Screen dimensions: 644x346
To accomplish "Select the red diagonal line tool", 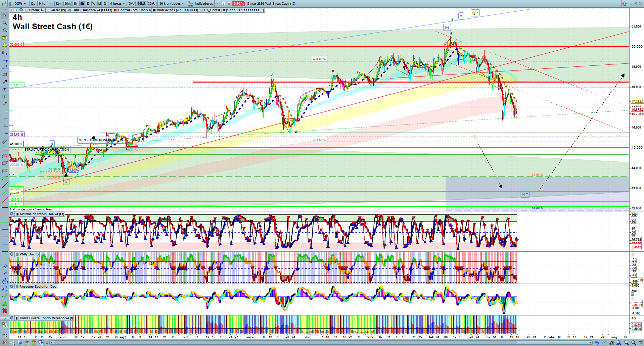I will click(x=5, y=200).
